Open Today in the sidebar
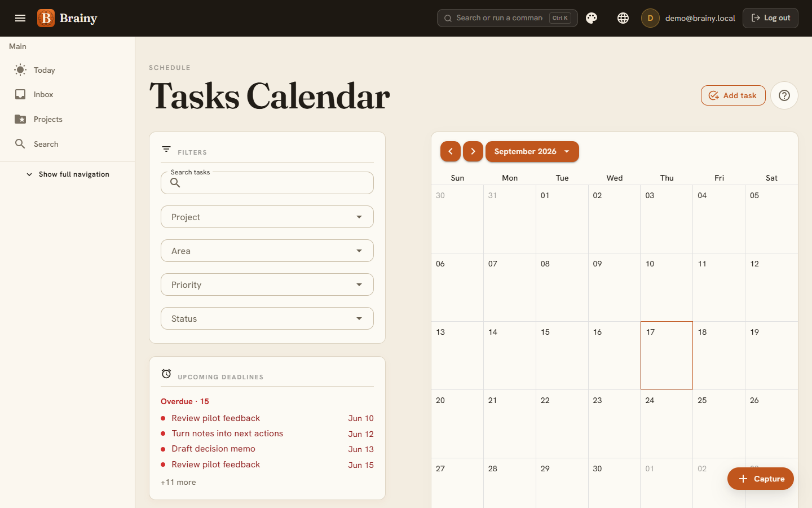This screenshot has width=812, height=508. pos(68,70)
